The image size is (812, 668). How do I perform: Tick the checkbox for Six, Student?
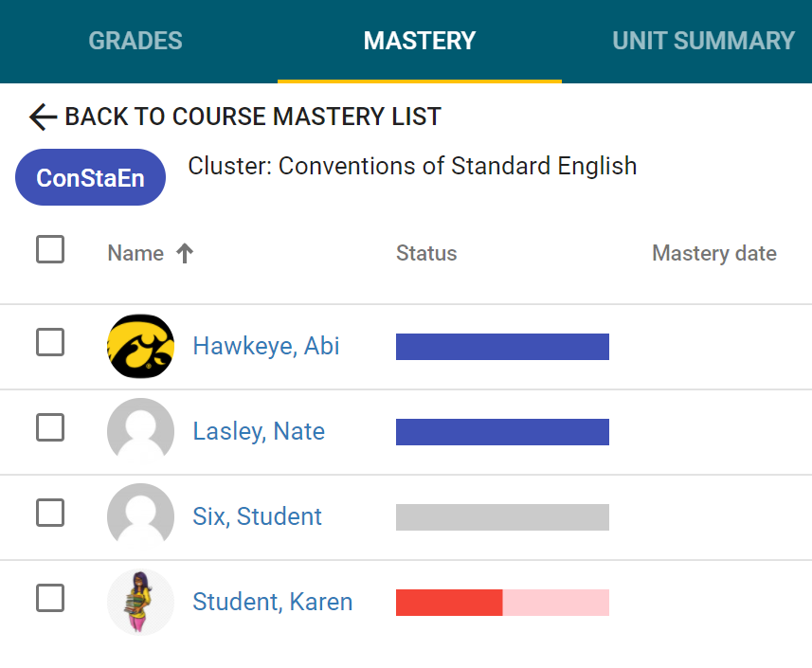(x=50, y=513)
